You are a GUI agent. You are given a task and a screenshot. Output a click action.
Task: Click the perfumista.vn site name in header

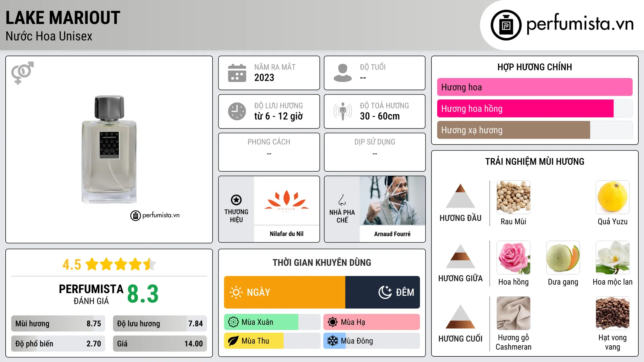pos(580,24)
